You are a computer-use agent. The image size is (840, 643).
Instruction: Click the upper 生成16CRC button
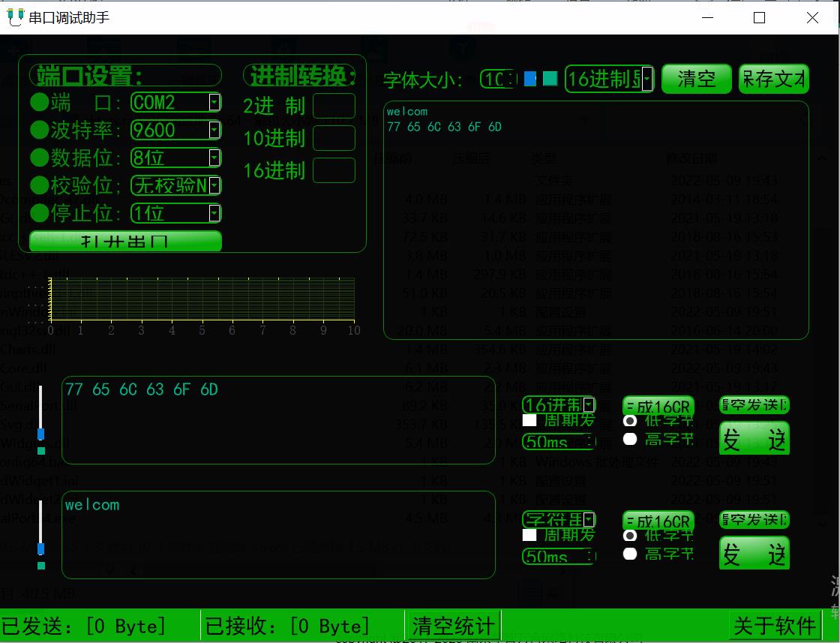coord(658,406)
